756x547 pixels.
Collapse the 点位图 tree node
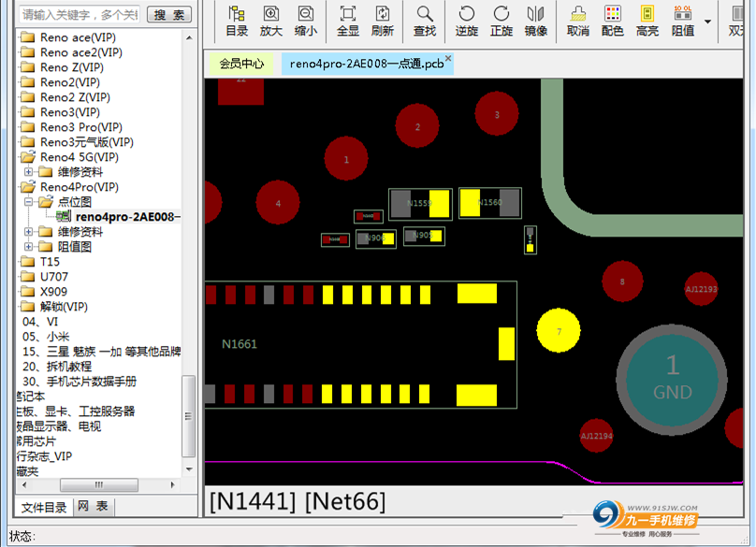click(28, 201)
